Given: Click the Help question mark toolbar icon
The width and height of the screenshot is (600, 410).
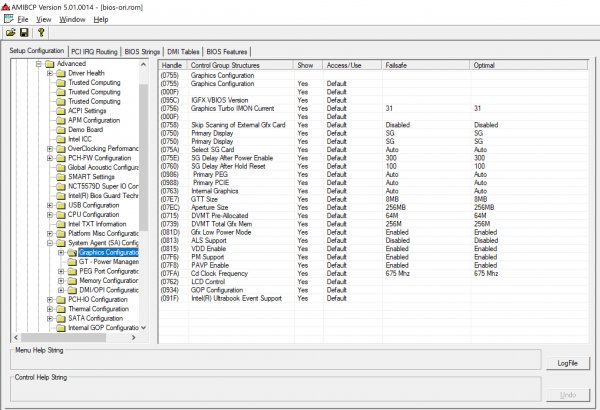Looking at the screenshot, I should coord(41,33).
